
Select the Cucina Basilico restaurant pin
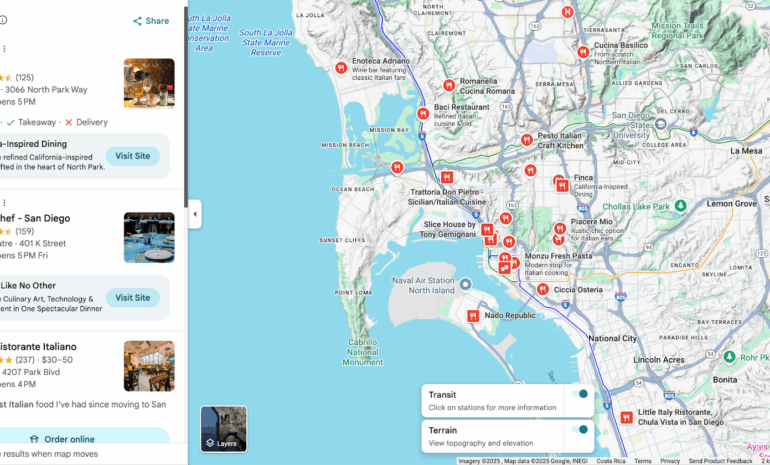(583, 52)
